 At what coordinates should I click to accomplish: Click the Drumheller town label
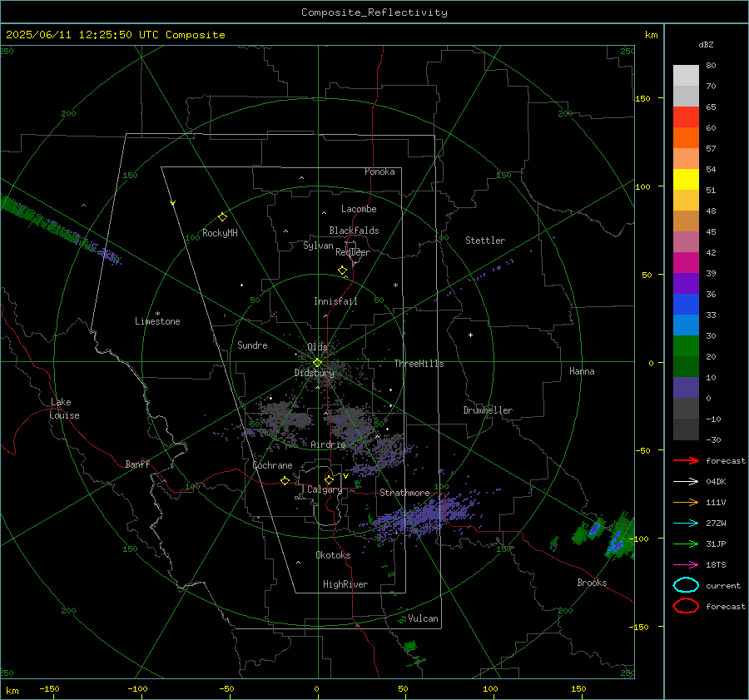click(x=488, y=410)
